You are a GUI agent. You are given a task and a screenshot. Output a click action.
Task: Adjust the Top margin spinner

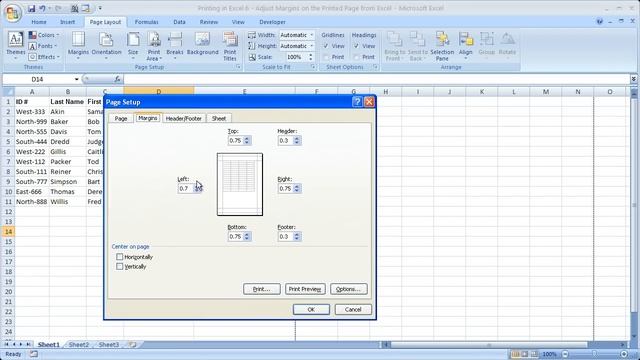click(x=247, y=140)
